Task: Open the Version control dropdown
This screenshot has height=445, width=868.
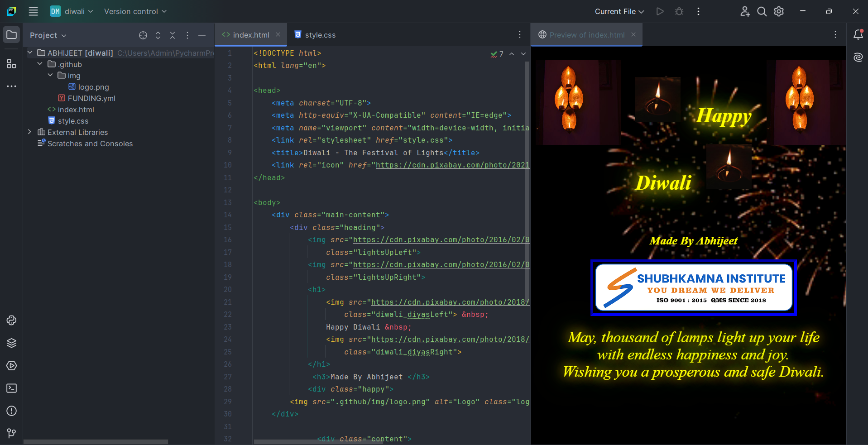Action: coord(135,11)
